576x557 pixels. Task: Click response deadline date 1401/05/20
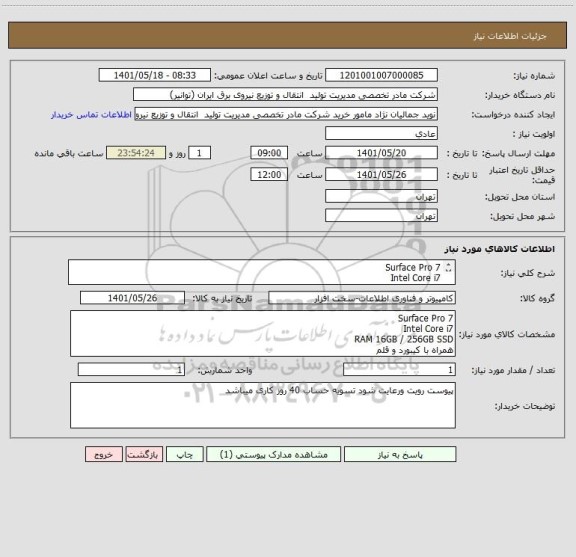(381, 153)
